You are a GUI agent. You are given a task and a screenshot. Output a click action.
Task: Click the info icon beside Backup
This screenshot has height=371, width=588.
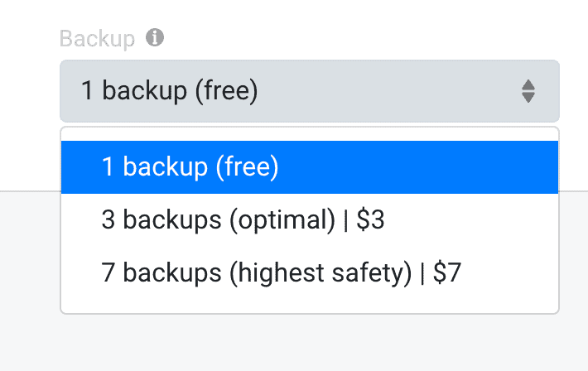(x=155, y=37)
